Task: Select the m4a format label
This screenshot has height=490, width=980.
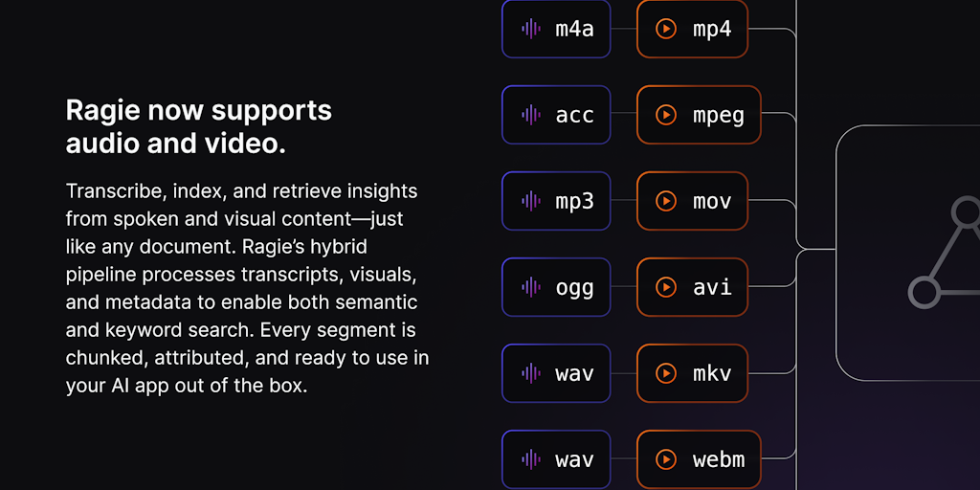Action: pos(574,29)
